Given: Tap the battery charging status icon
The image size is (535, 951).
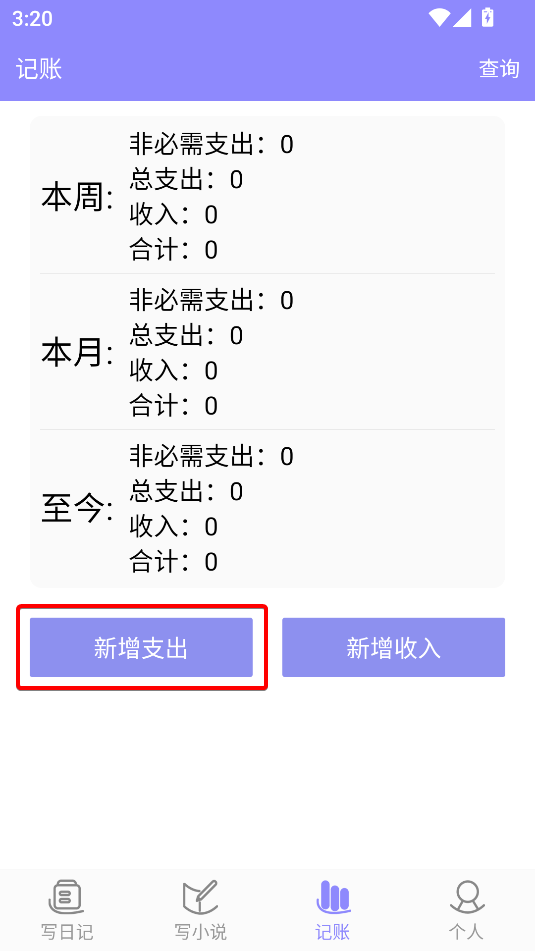Looking at the screenshot, I should [488, 17].
